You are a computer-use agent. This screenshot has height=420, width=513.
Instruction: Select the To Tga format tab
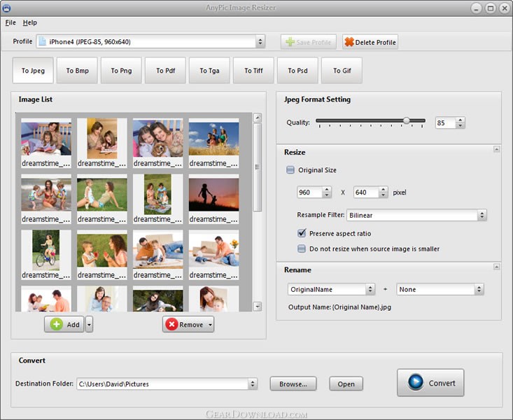pyautogui.click(x=210, y=71)
